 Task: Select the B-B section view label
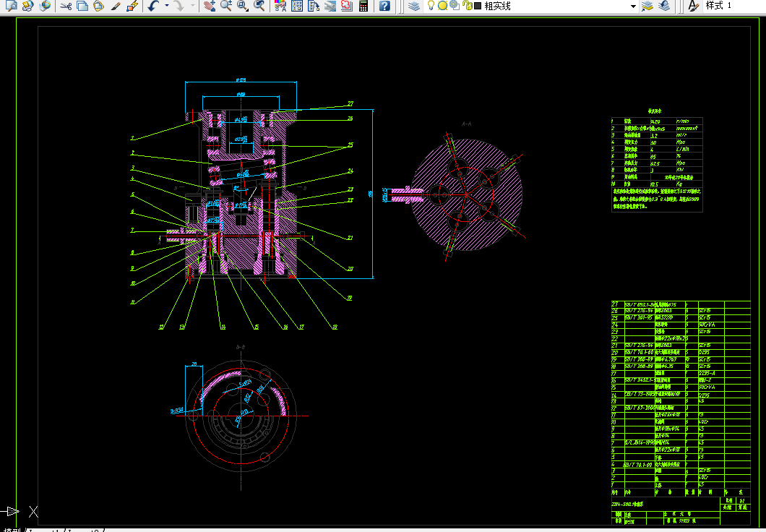[x=241, y=347]
